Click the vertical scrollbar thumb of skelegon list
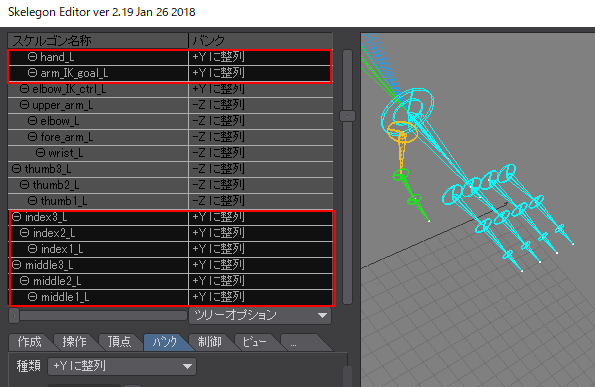Image resolution: width=595 pixels, height=387 pixels. [347, 116]
